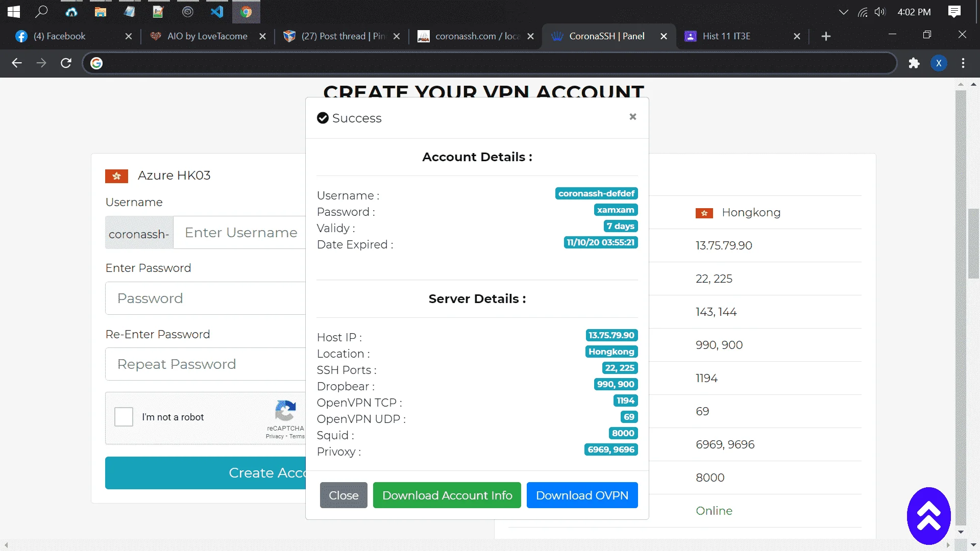Close the CoronaSSH Panel tab

(x=664, y=36)
